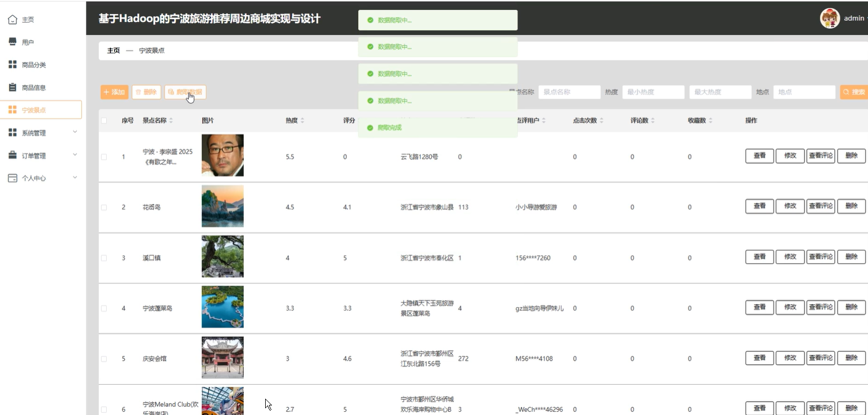Click the address cell 云飞路1280号

coord(419,157)
